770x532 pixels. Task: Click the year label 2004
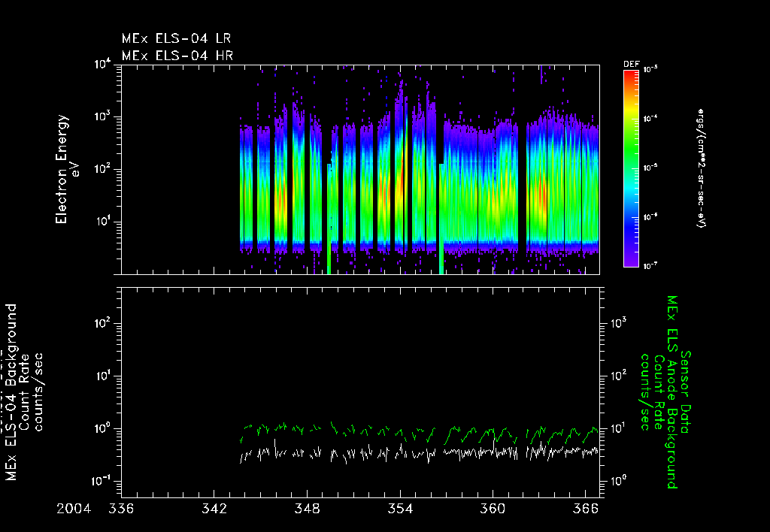74,509
